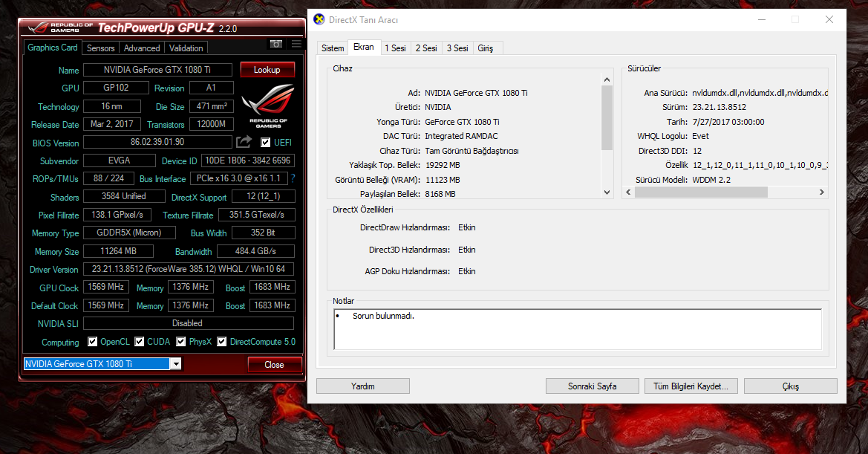Click the Notlar text box

578,329
